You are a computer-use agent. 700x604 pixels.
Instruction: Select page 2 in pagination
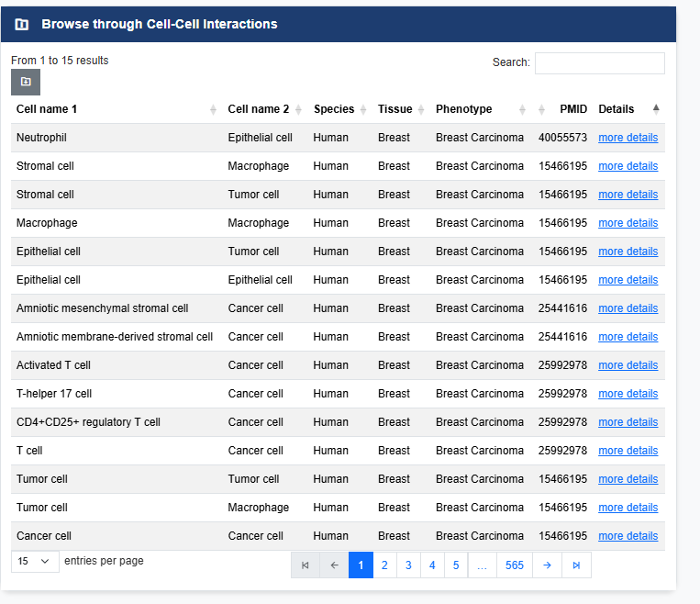click(384, 565)
